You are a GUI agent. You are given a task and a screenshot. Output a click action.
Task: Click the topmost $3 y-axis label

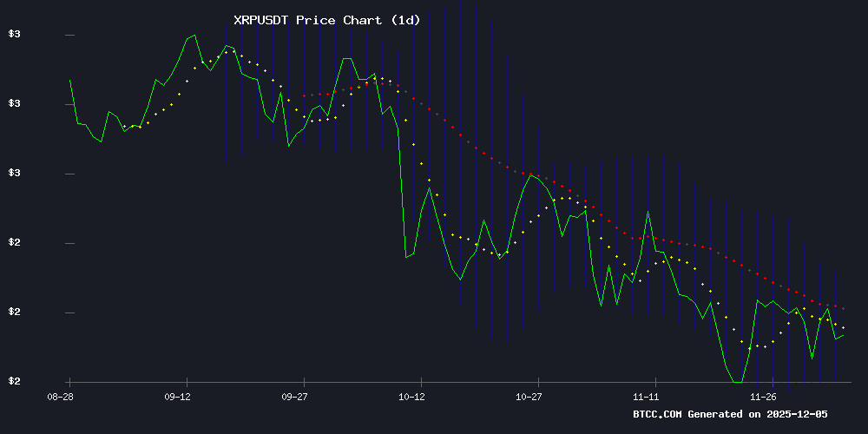click(14, 35)
